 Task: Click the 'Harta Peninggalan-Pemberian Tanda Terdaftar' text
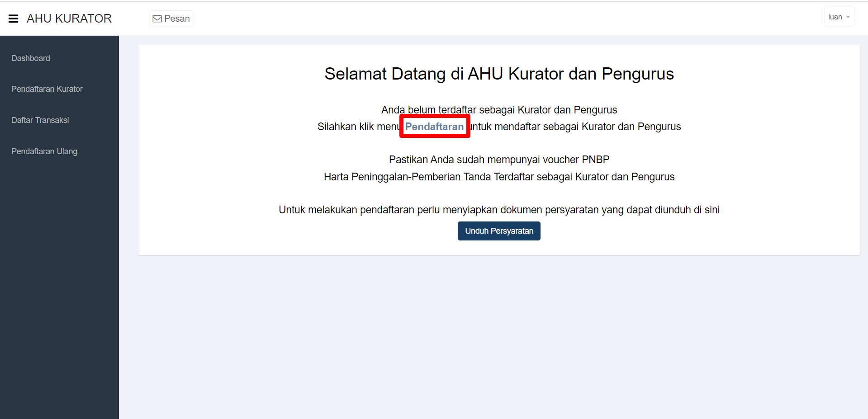pyautogui.click(x=499, y=177)
